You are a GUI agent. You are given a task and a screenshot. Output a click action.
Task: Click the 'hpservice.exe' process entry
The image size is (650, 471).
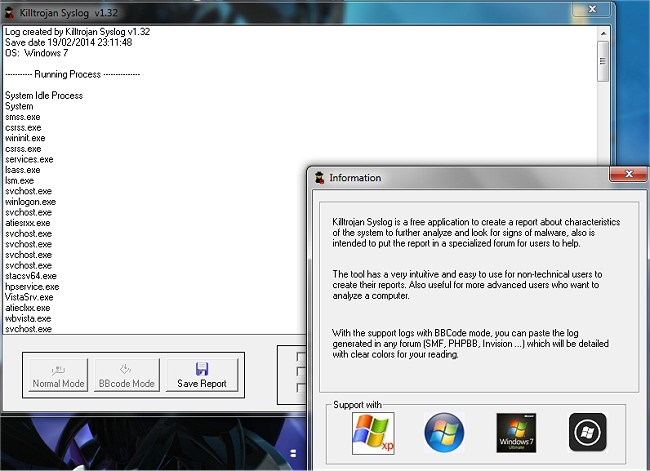click(x=32, y=287)
